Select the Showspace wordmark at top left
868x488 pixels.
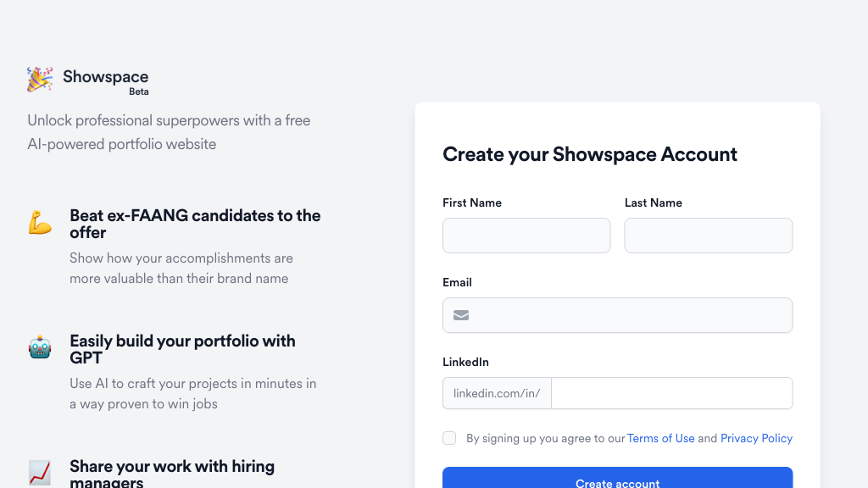click(x=105, y=76)
